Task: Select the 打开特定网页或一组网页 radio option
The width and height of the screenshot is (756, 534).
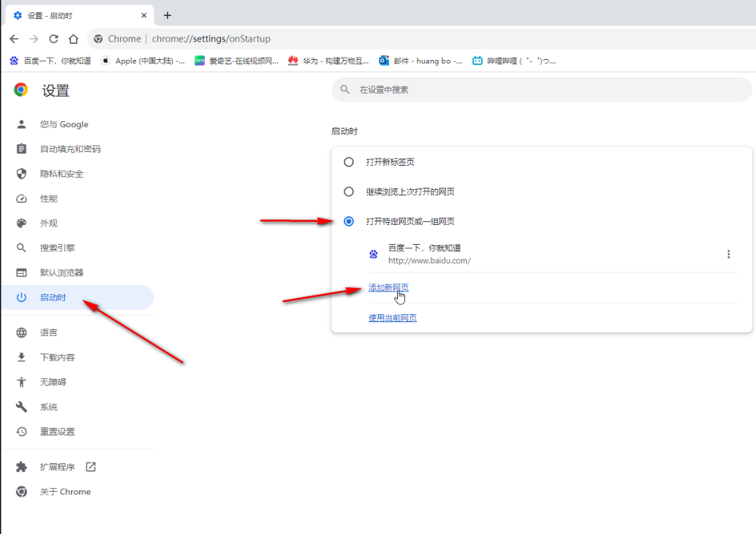Action: pos(349,221)
